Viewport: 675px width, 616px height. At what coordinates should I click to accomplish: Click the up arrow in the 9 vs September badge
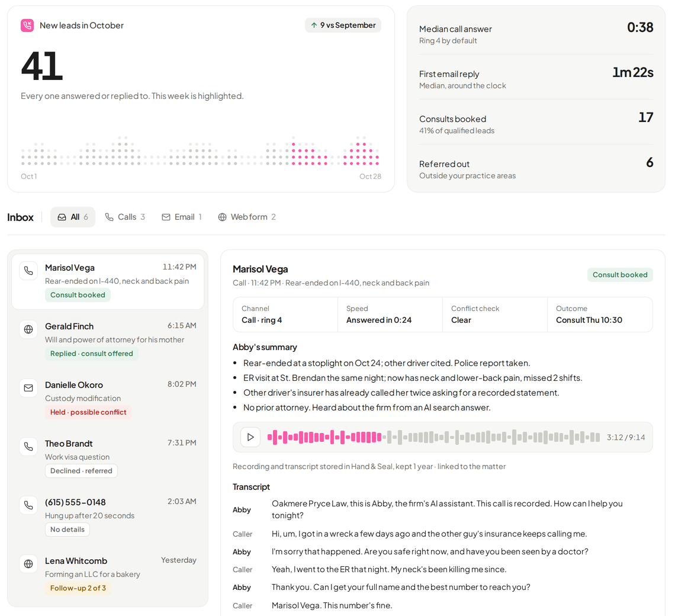314,25
